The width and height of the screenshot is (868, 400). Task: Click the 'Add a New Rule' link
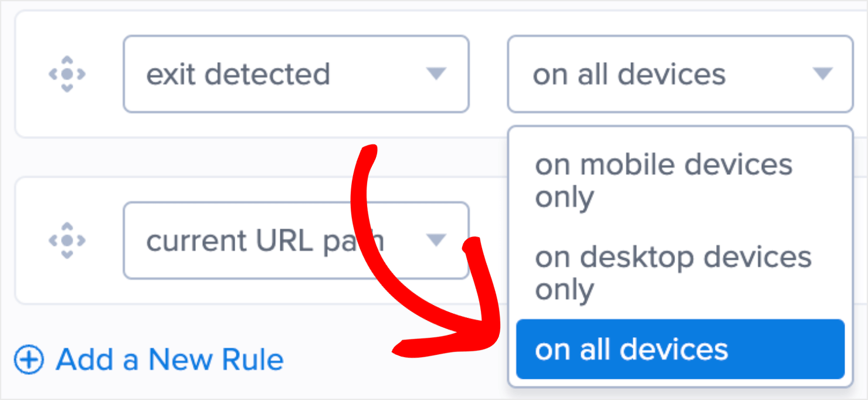[169, 360]
